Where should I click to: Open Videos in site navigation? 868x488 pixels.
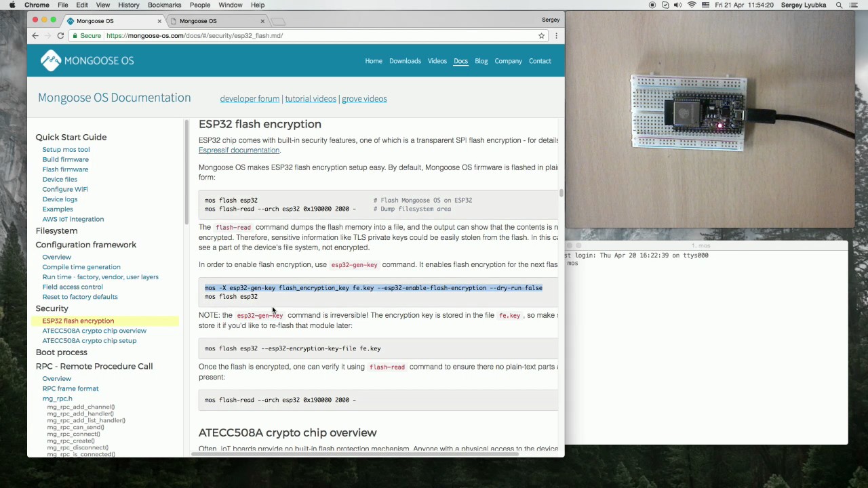click(437, 61)
